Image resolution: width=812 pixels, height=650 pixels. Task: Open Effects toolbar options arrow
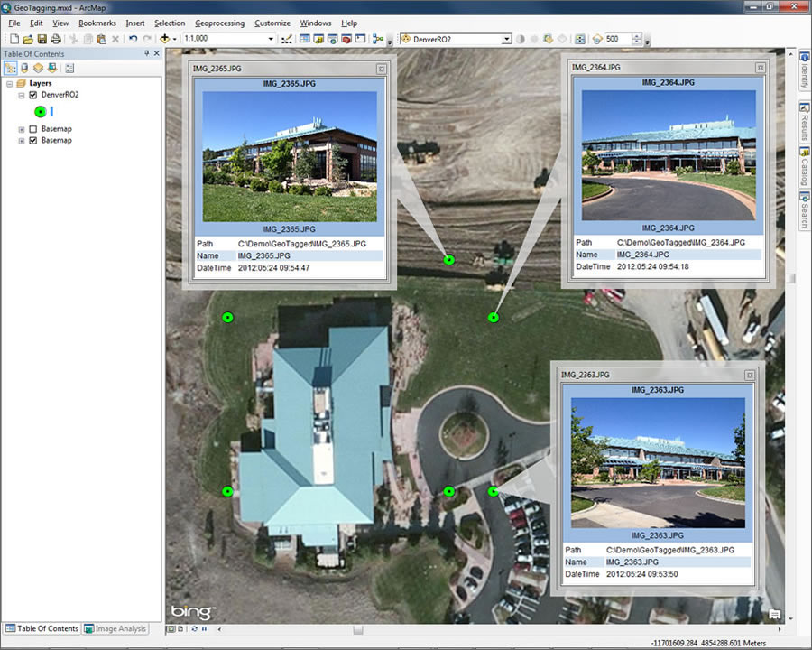(647, 42)
